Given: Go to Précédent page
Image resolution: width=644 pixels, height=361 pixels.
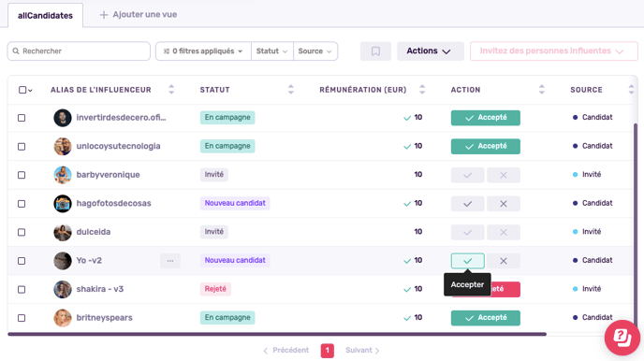Looking at the screenshot, I should (285, 351).
